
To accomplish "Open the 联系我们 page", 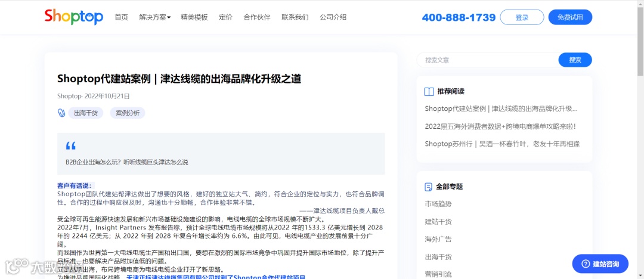I will (295, 17).
